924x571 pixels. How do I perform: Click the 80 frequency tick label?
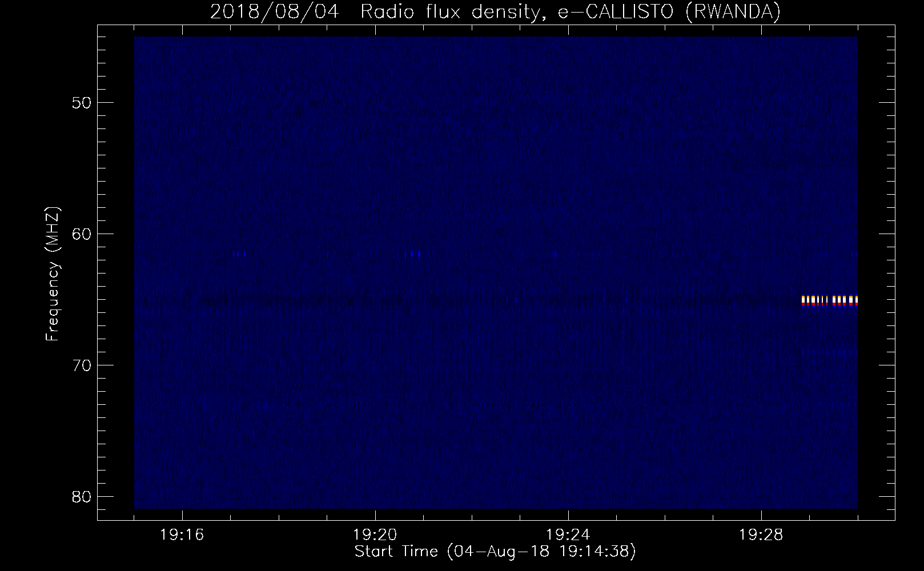[x=82, y=497]
